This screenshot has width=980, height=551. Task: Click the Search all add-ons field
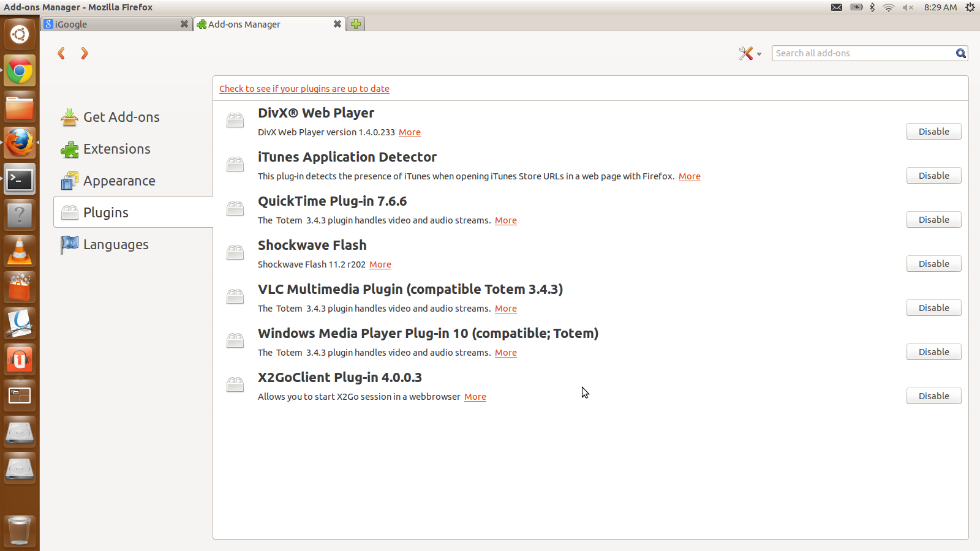pos(864,53)
